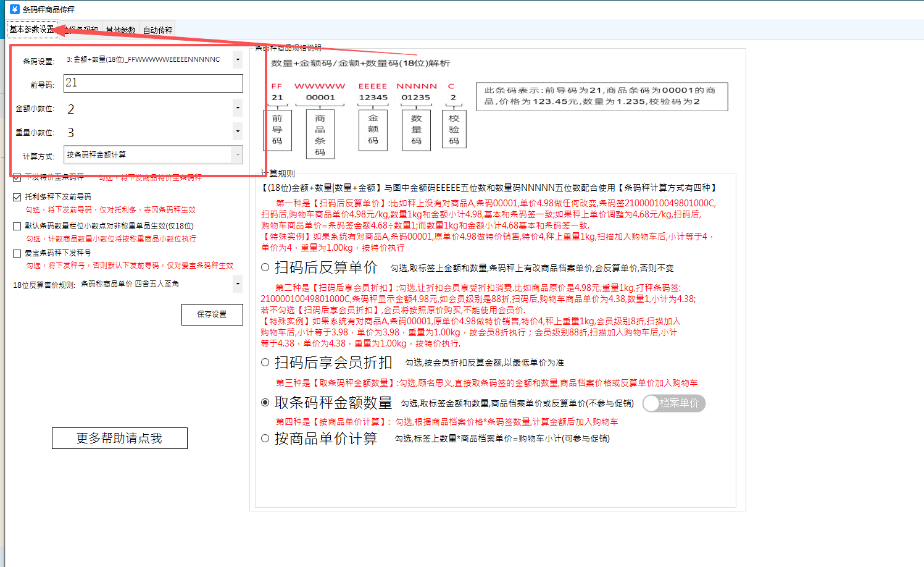The width and height of the screenshot is (924, 567).
Task: Toggle the 档案单价 switch
Action: (673, 403)
